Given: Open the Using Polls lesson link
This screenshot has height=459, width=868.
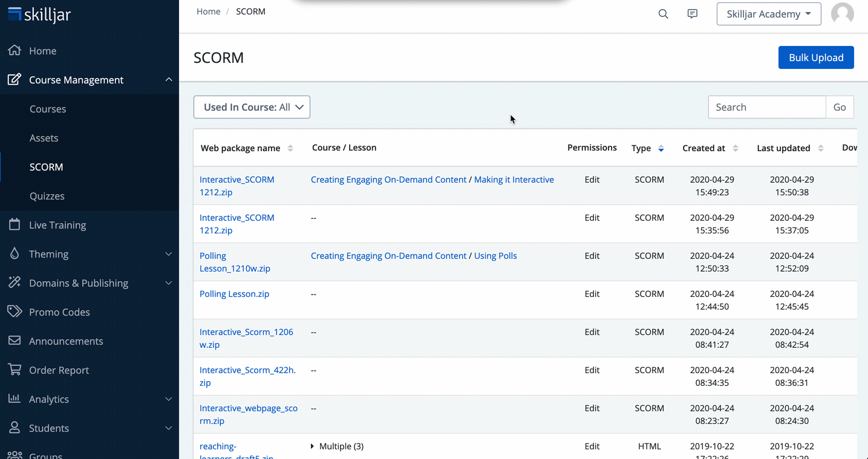Looking at the screenshot, I should pyautogui.click(x=495, y=256).
